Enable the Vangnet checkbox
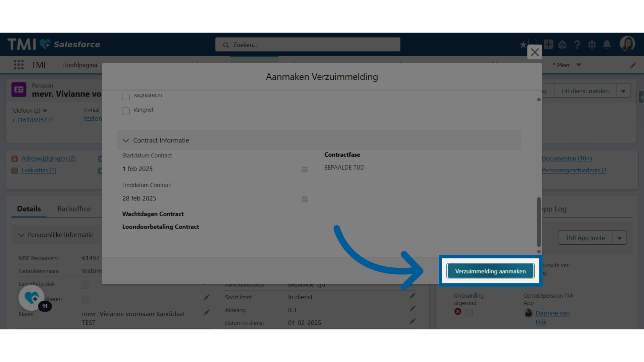Viewport: 644px width, 362px height. [x=126, y=111]
